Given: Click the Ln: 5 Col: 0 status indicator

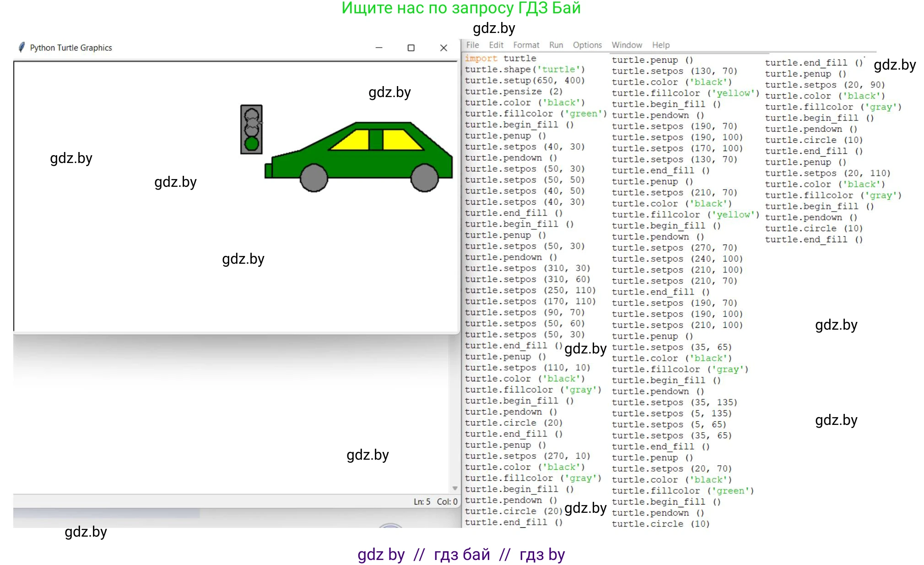Looking at the screenshot, I should point(435,501).
